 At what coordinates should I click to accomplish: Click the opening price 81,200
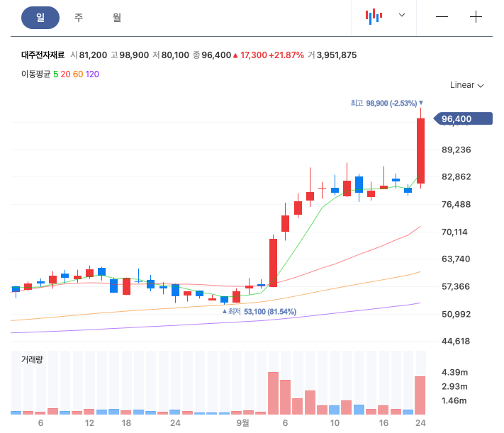[93, 55]
